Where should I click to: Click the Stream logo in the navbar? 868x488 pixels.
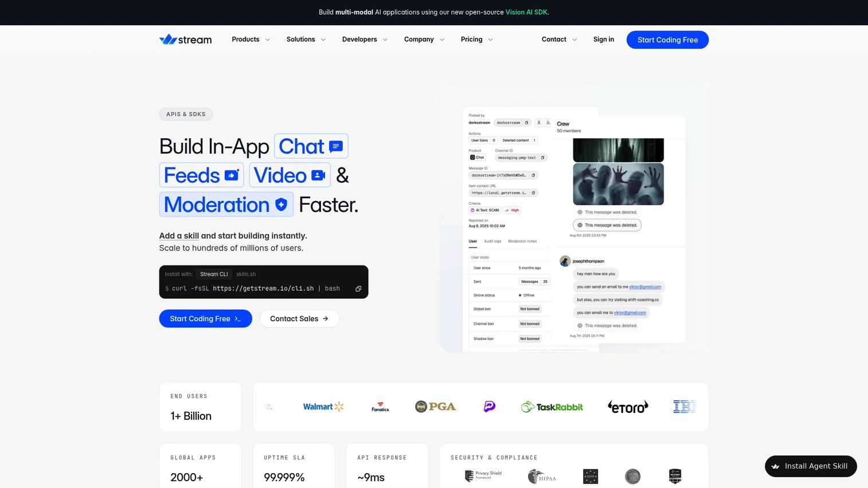pyautogui.click(x=185, y=40)
